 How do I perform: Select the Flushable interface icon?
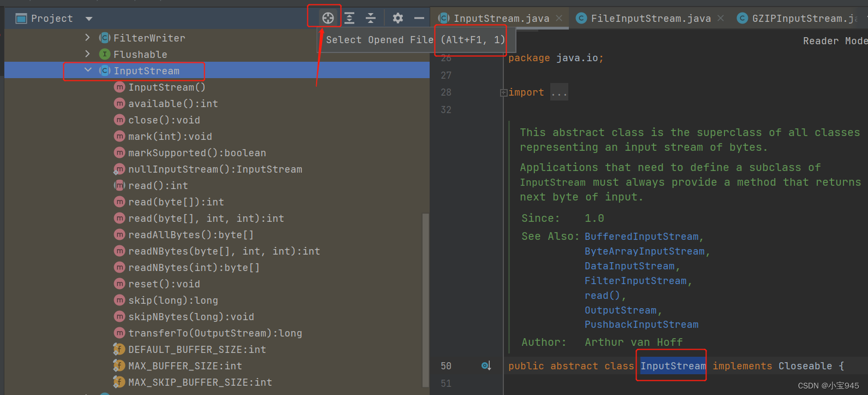point(105,54)
